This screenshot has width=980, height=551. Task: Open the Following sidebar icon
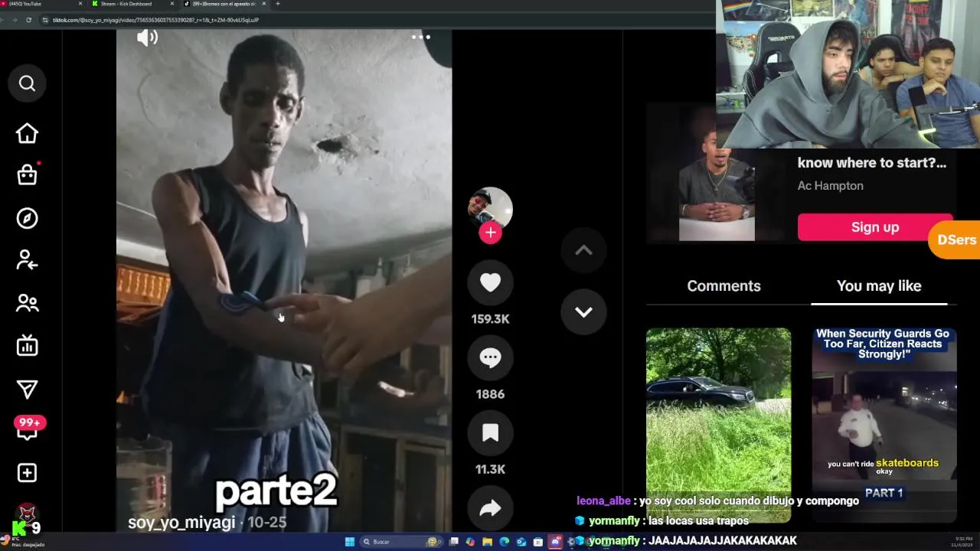coord(27,260)
